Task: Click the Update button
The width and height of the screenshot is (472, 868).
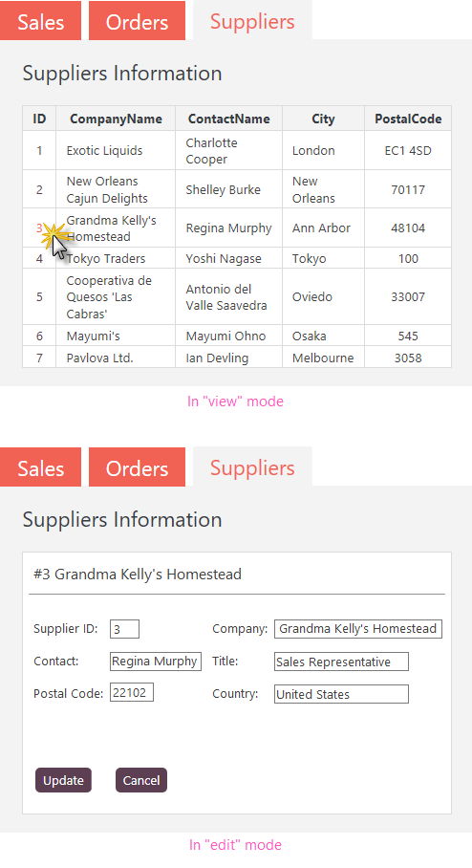Action: point(63,780)
